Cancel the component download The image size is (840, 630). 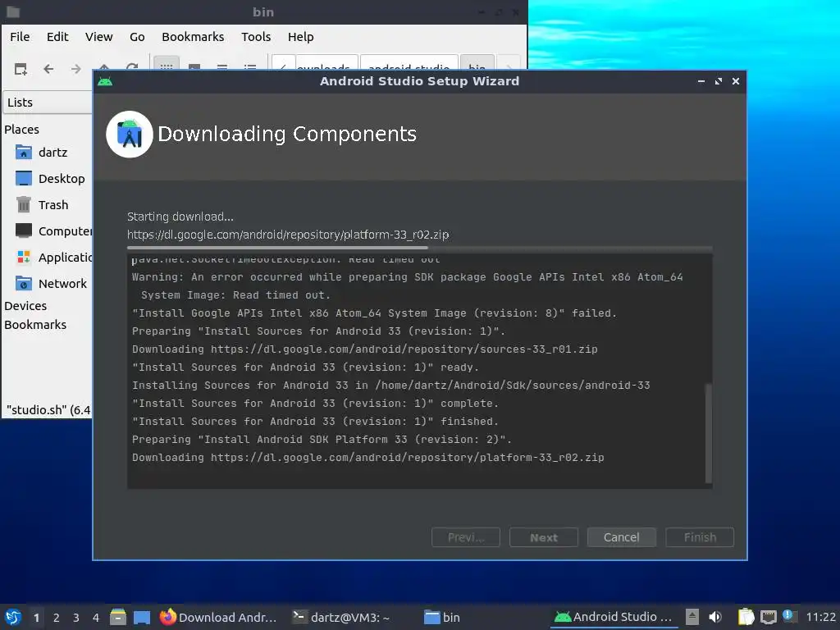pos(622,537)
